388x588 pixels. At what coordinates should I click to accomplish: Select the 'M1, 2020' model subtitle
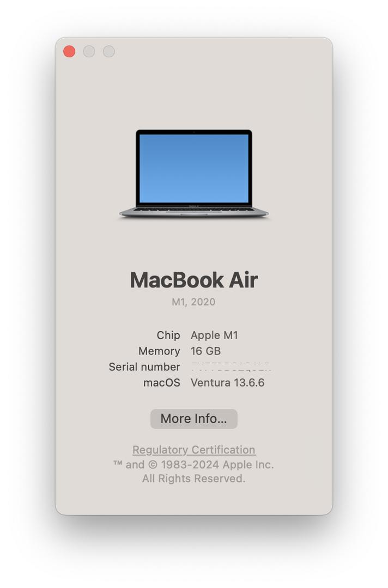[193, 302]
